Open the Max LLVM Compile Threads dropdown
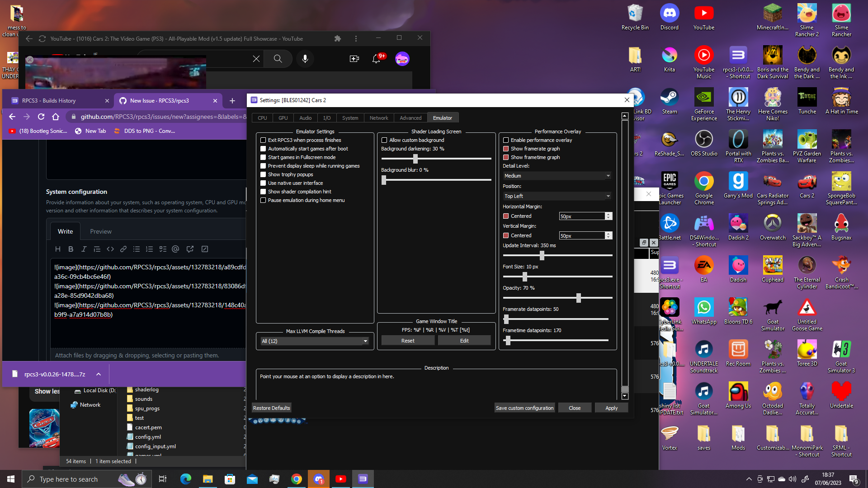 coord(314,341)
